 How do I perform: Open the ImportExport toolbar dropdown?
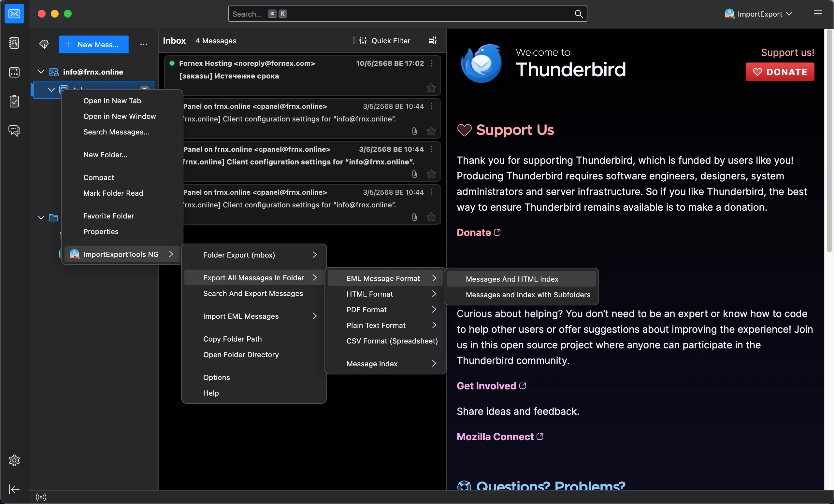(758, 14)
